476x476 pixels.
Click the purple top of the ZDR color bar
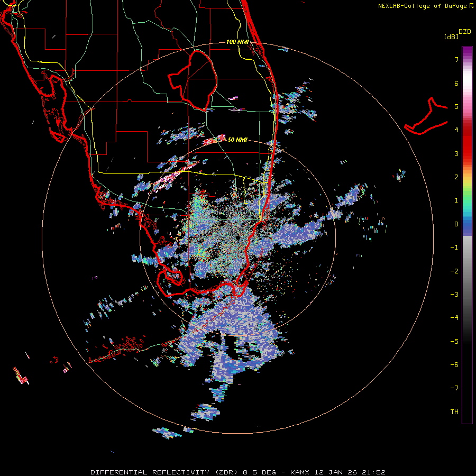point(467,52)
